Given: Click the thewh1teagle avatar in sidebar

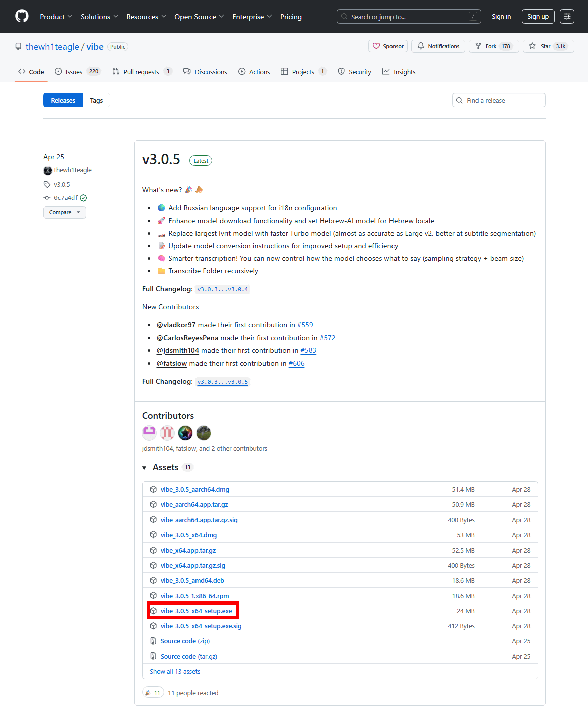Looking at the screenshot, I should click(48, 170).
